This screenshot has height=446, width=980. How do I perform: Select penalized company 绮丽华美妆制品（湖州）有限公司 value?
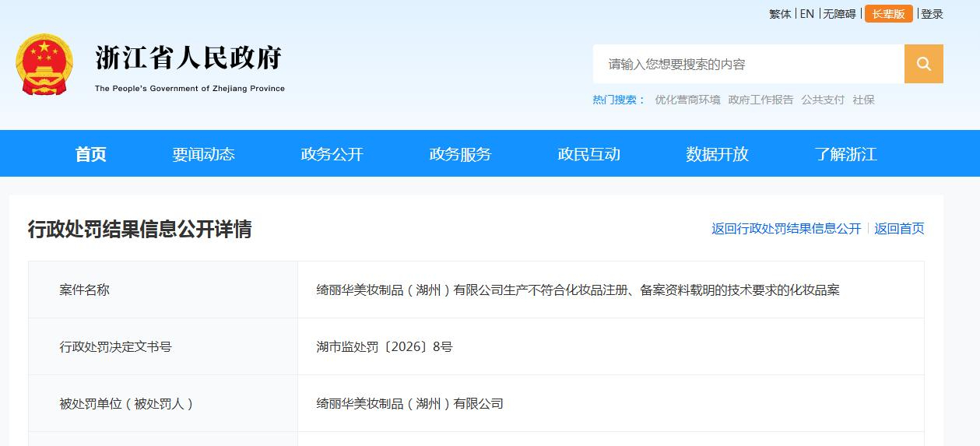point(409,404)
